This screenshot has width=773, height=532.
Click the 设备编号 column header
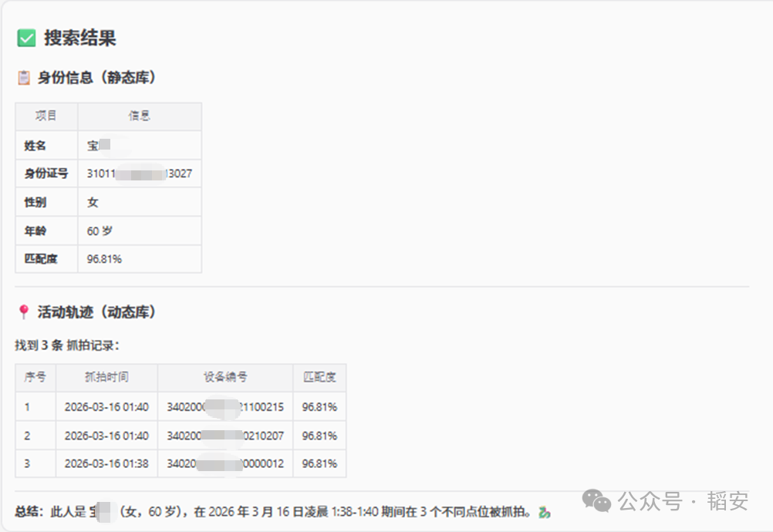click(225, 377)
